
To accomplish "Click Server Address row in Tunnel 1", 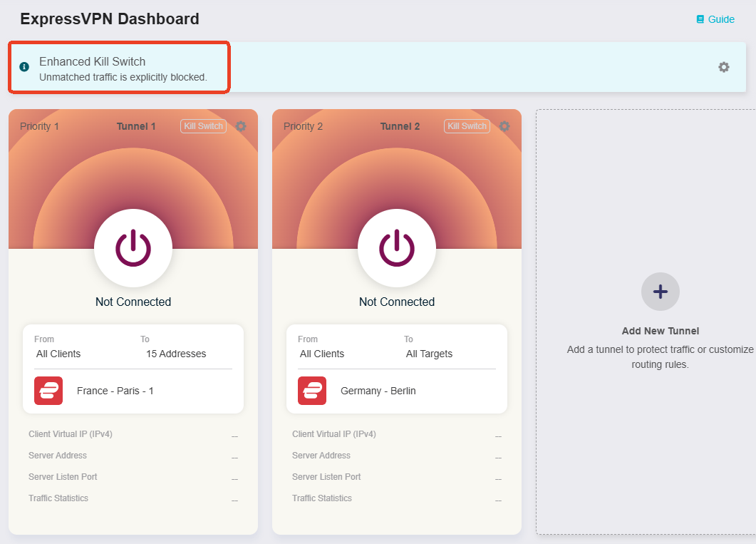I will pos(133,456).
